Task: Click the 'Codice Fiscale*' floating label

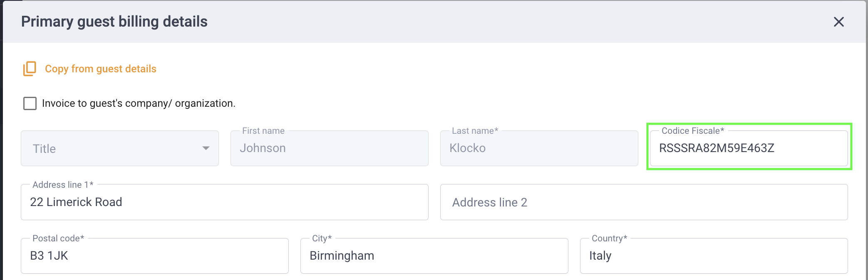Action: click(693, 131)
